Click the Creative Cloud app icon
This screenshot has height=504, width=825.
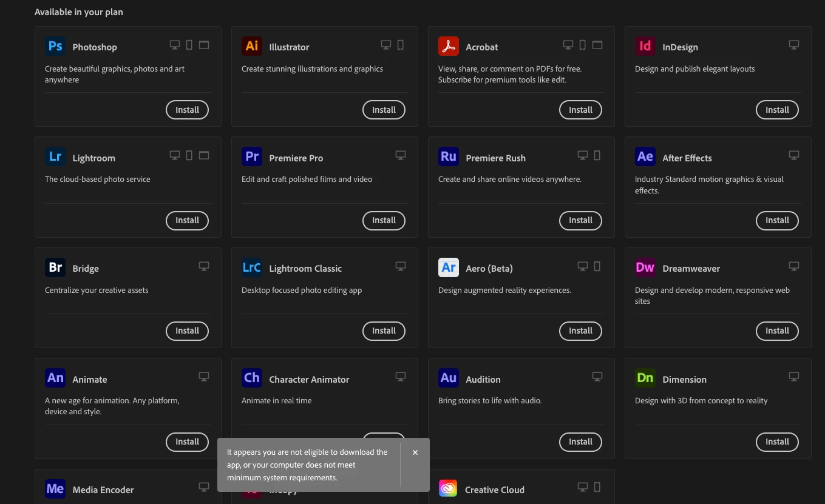point(449,489)
